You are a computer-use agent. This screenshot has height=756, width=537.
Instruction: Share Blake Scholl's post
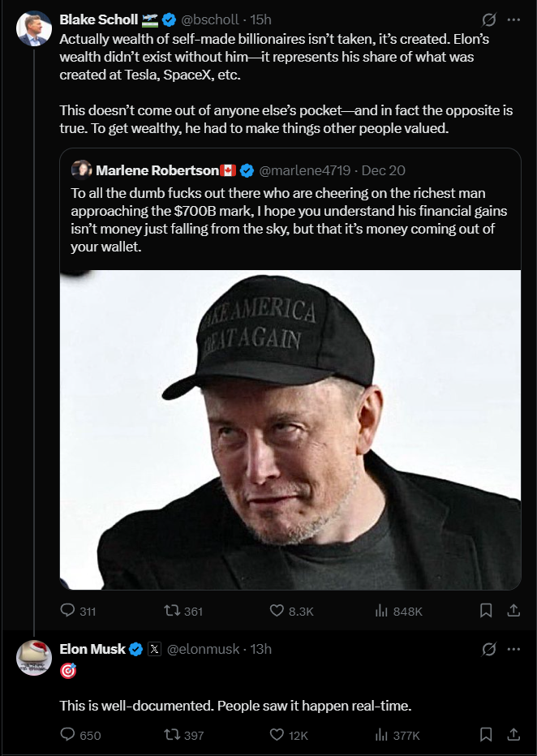coord(513,611)
